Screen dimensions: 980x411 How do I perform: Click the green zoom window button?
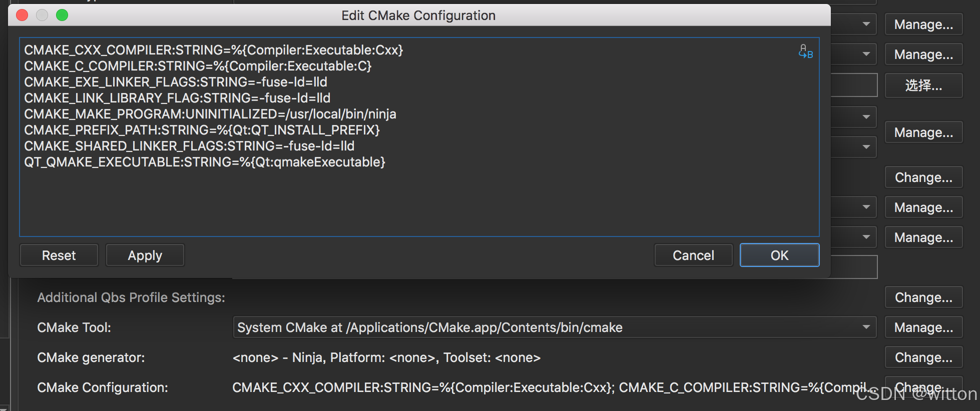point(62,15)
